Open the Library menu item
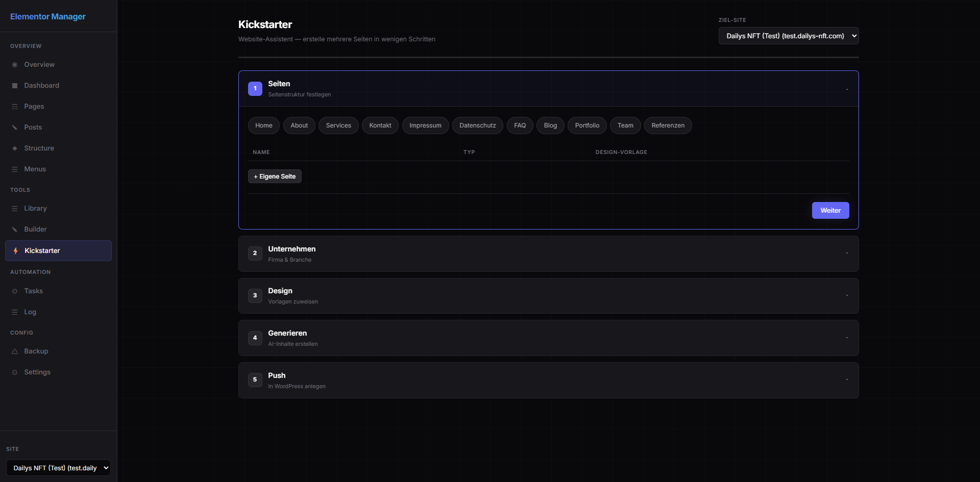Screen dimensions: 980x482 (x=35, y=209)
